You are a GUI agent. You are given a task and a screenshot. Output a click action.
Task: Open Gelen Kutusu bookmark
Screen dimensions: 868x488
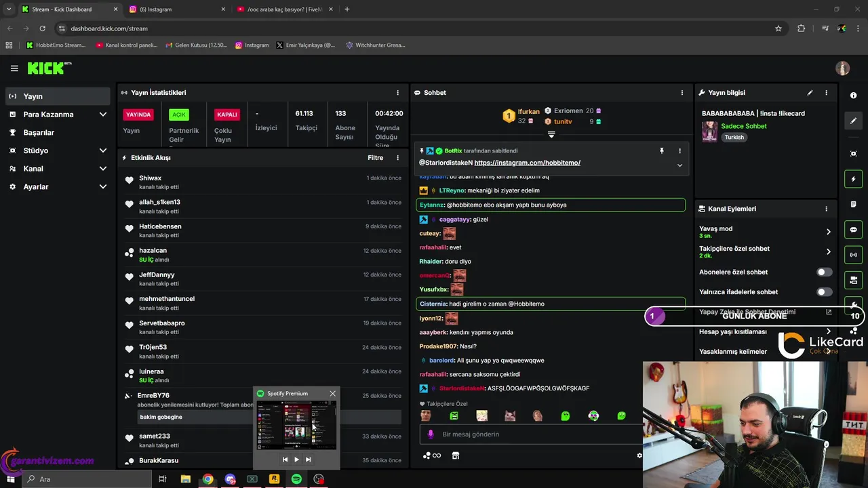(196, 45)
